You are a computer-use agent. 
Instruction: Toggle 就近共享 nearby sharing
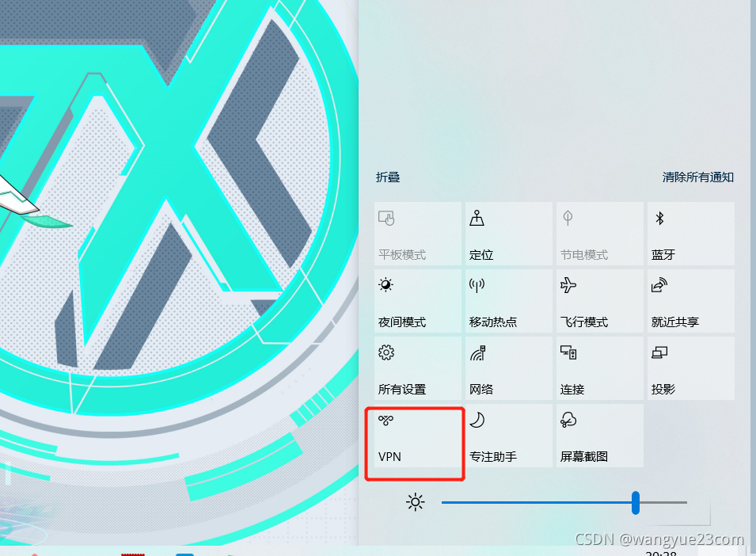coord(691,301)
